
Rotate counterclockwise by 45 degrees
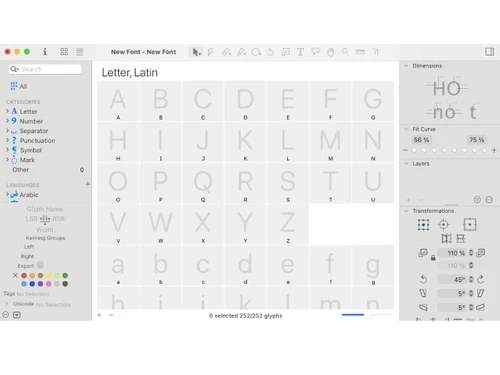pyautogui.click(x=423, y=279)
